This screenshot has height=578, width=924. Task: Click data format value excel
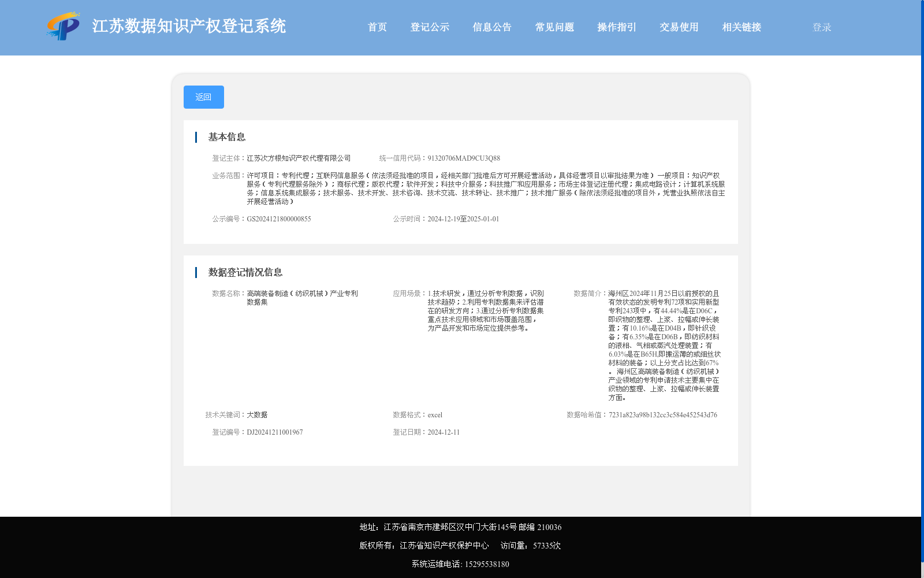tap(435, 415)
